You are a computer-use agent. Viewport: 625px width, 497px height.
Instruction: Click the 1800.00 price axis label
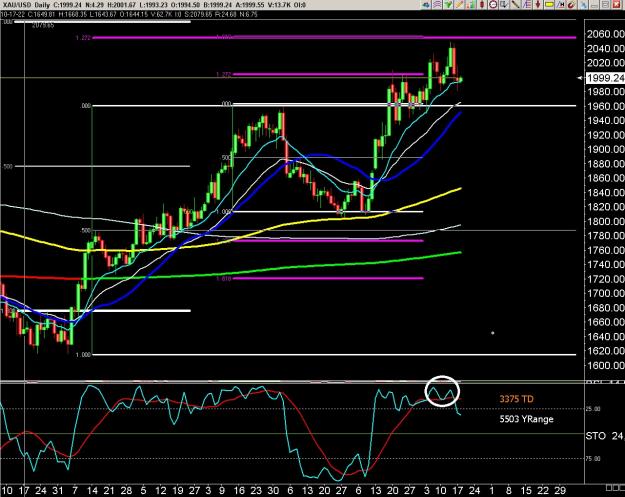tap(605, 221)
